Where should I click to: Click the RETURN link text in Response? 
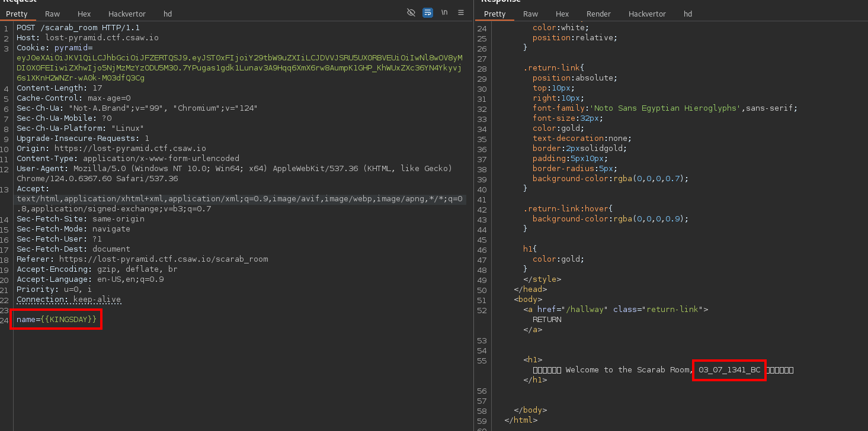pos(546,319)
